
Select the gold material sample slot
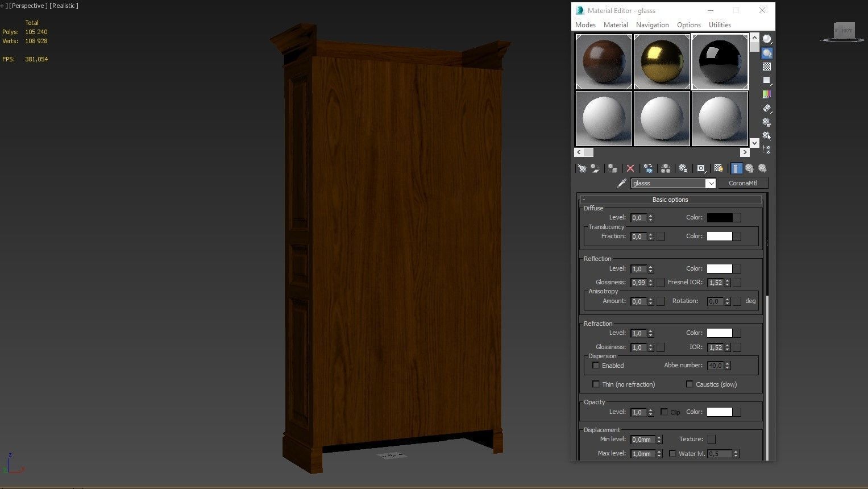pyautogui.click(x=662, y=61)
